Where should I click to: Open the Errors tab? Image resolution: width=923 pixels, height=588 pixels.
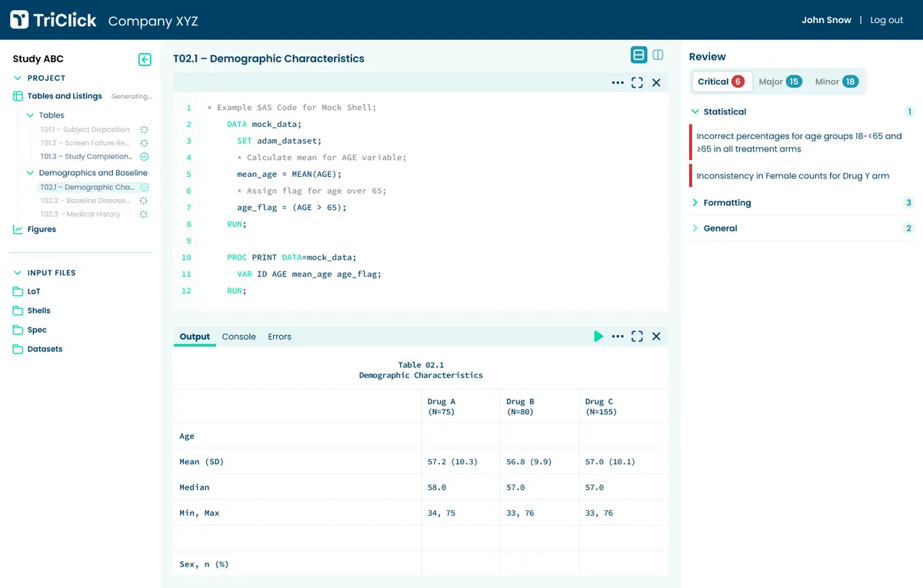tap(279, 337)
